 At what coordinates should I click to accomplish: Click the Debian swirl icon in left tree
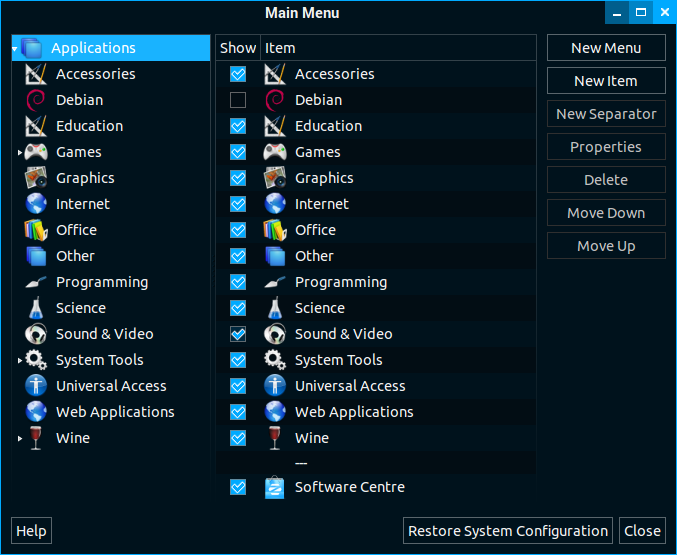click(x=36, y=100)
